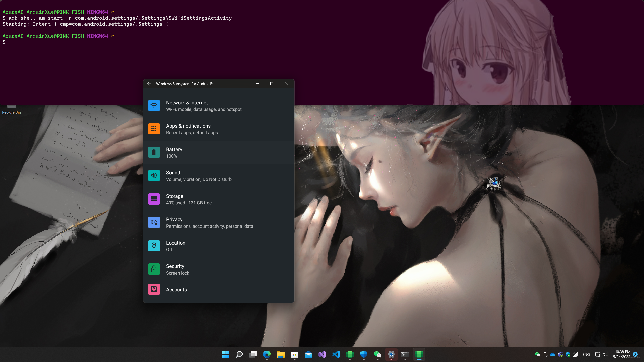Open Apps & notifications orange grid icon
The width and height of the screenshot is (644, 362).
pos(154,129)
